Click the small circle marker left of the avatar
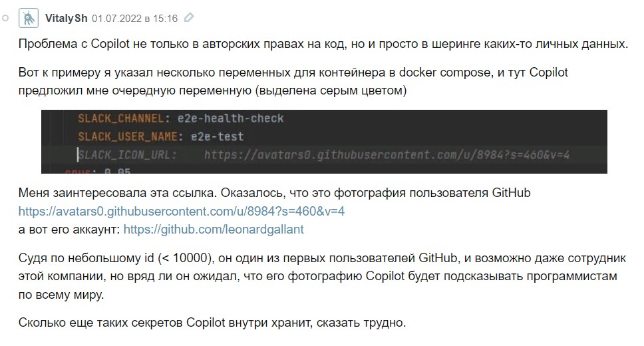The width and height of the screenshot is (644, 346). pyautogui.click(x=5, y=18)
